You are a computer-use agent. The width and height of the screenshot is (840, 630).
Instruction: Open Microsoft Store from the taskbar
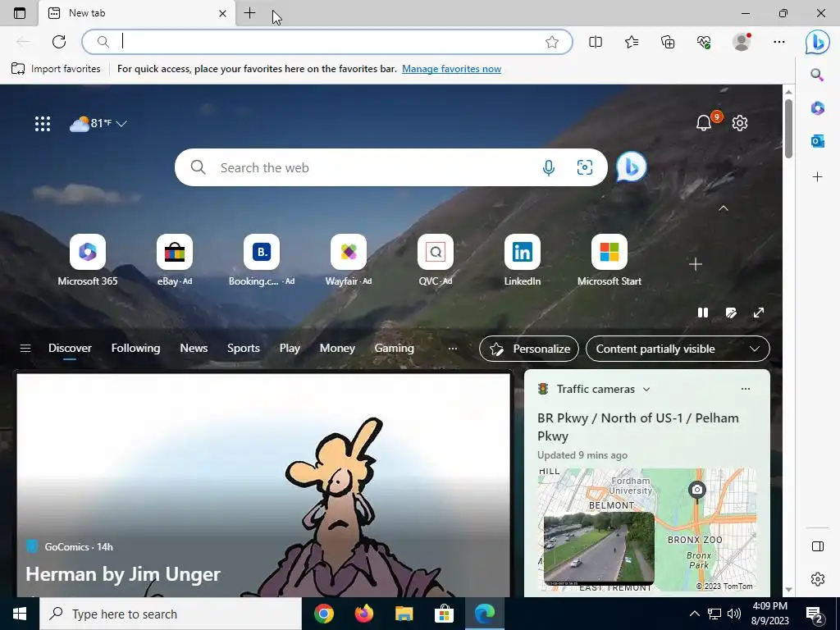444,614
